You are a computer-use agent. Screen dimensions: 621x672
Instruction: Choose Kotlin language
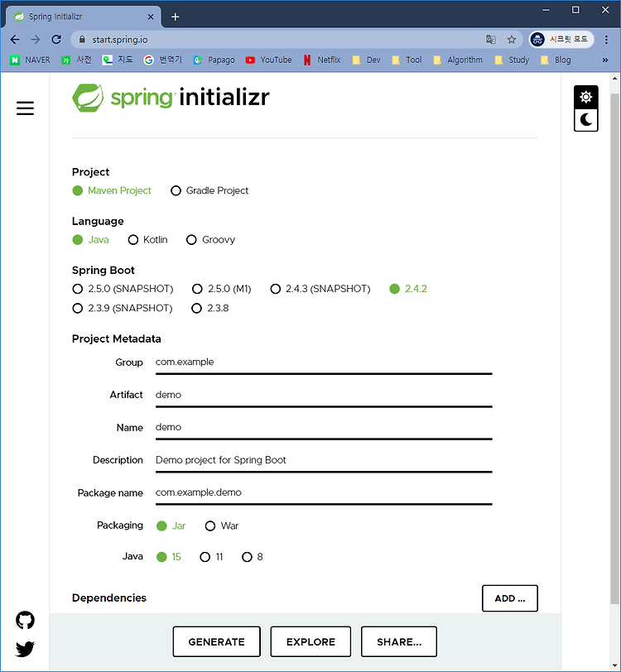[x=147, y=239]
